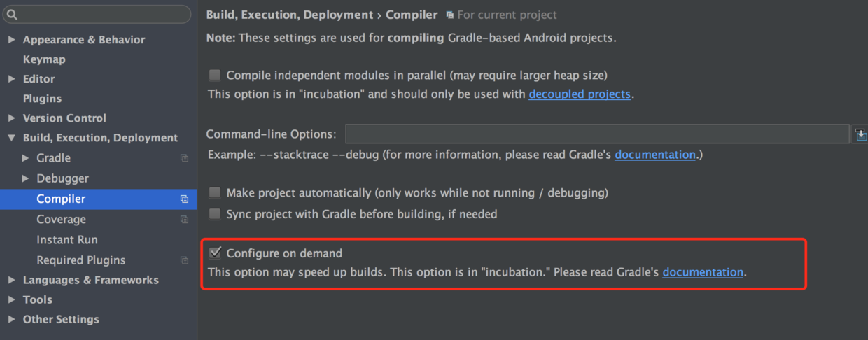Click the project-level icon beside Gradle
Image resolution: width=868 pixels, height=340 pixels.
click(x=184, y=158)
